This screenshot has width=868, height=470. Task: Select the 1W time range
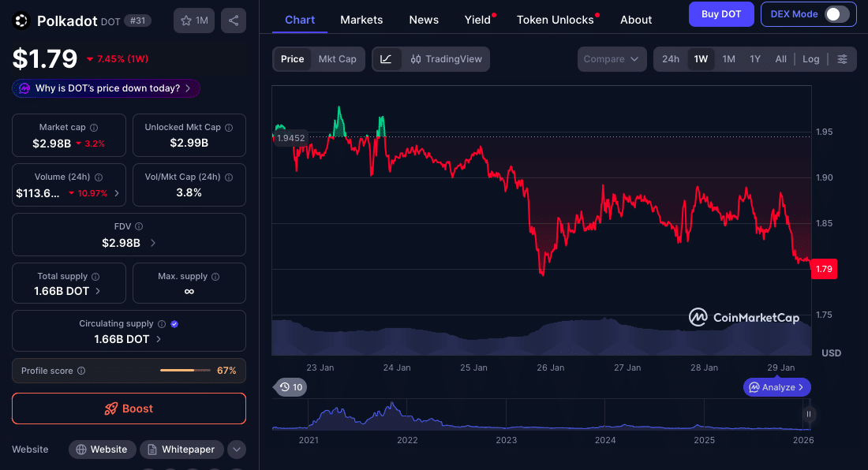click(x=701, y=59)
